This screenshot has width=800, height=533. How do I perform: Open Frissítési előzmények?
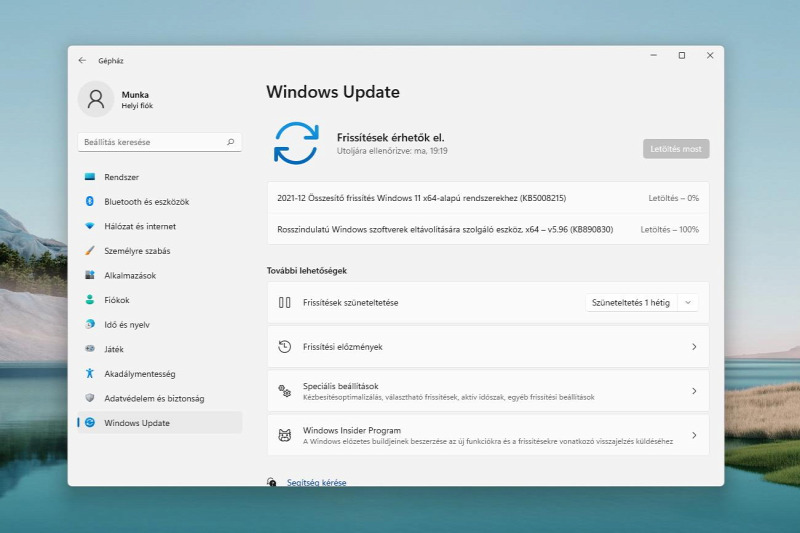488,347
